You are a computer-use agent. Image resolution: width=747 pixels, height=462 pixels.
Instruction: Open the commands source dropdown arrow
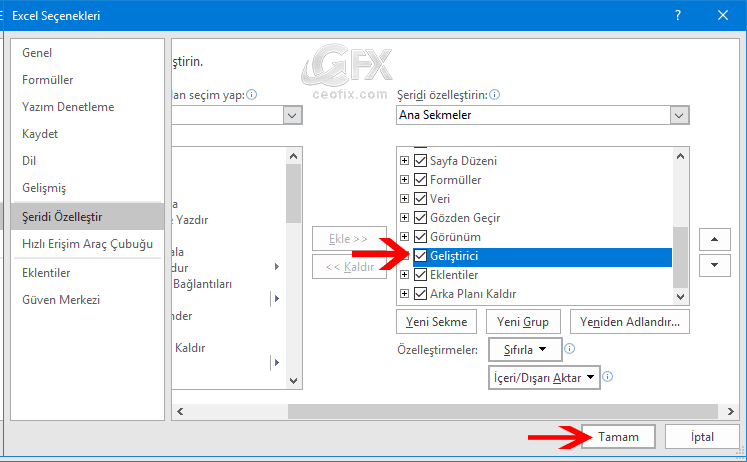click(x=293, y=115)
